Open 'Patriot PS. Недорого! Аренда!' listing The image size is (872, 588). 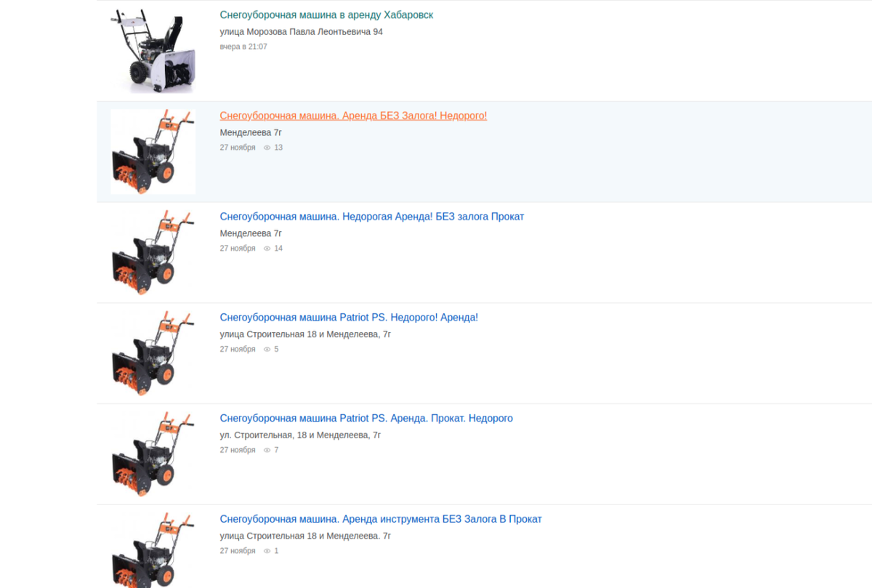click(349, 318)
